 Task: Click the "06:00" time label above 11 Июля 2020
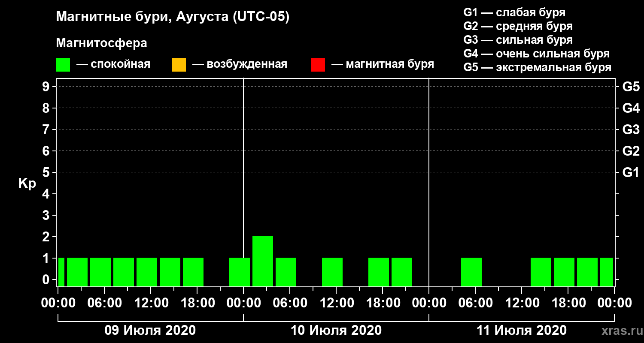(x=475, y=303)
